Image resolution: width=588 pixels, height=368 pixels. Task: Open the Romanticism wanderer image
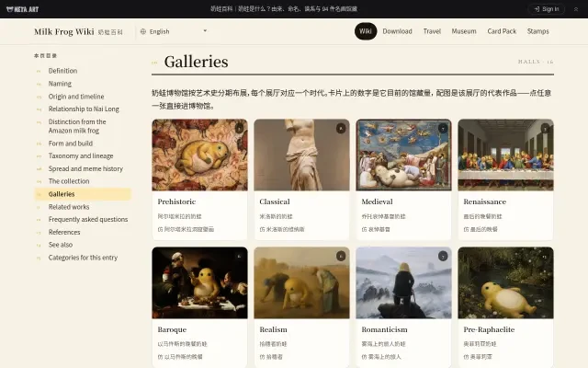[403, 282]
